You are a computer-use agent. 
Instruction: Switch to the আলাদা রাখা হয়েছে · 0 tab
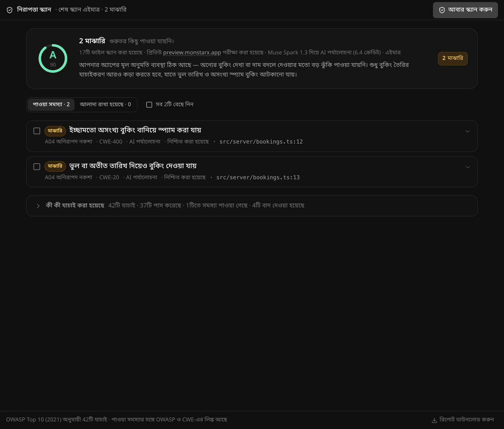(x=105, y=104)
